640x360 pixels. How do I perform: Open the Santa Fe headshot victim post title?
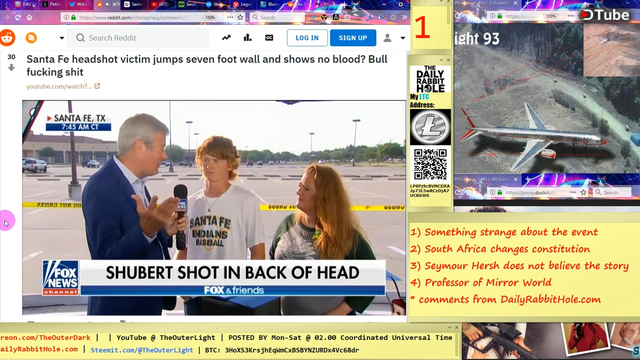tap(207, 65)
